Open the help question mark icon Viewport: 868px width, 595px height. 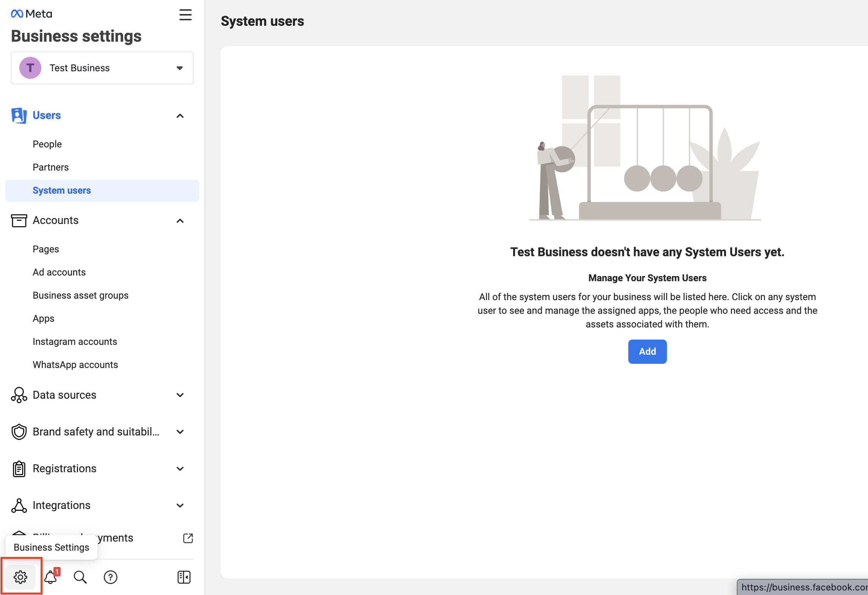coord(110,577)
